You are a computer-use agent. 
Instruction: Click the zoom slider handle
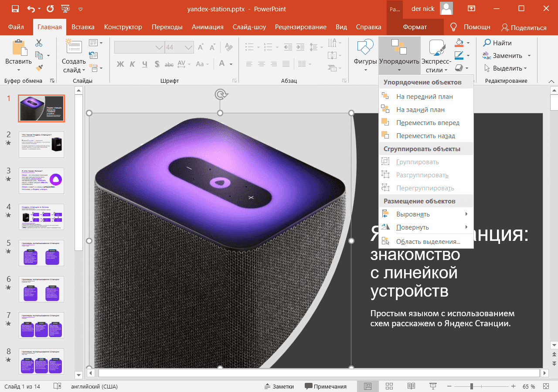click(x=472, y=386)
